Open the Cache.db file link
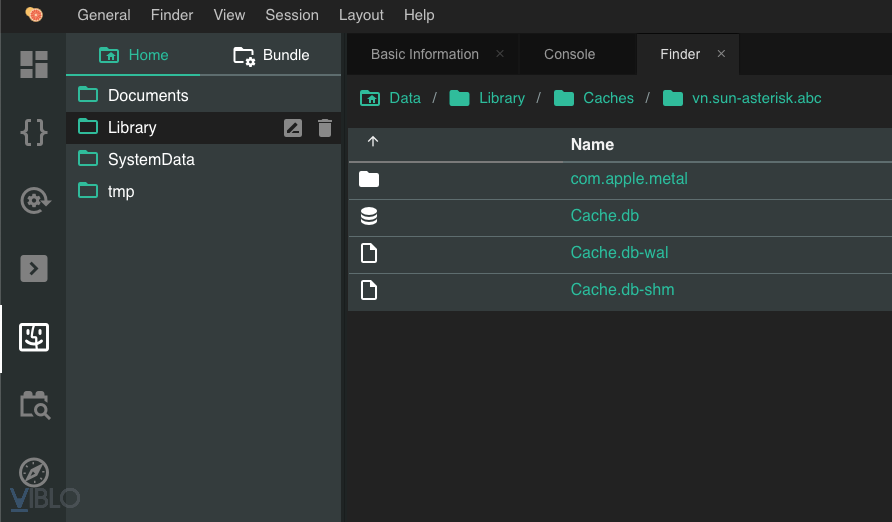This screenshot has width=892, height=522. pyautogui.click(x=604, y=216)
